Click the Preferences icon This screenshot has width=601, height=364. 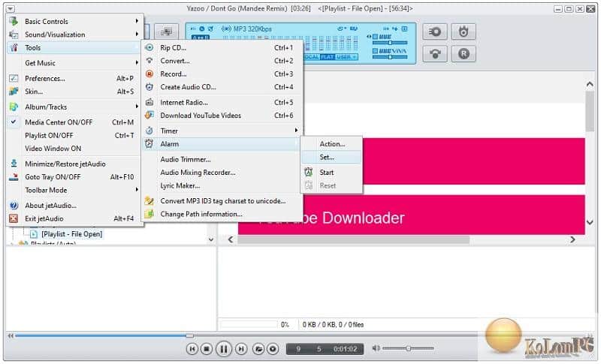(14, 78)
